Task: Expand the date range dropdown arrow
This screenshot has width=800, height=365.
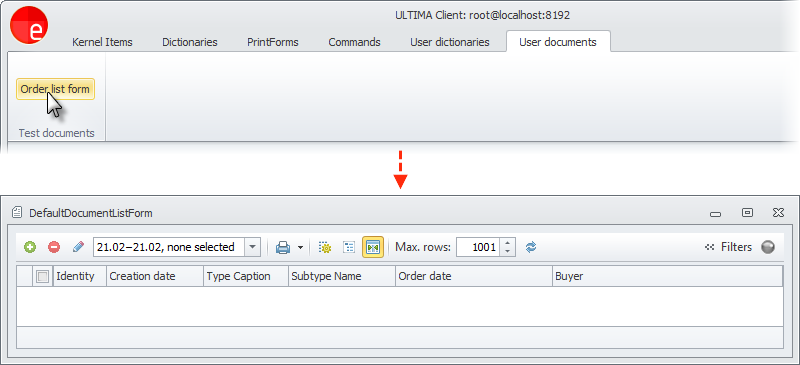Action: 252,248
